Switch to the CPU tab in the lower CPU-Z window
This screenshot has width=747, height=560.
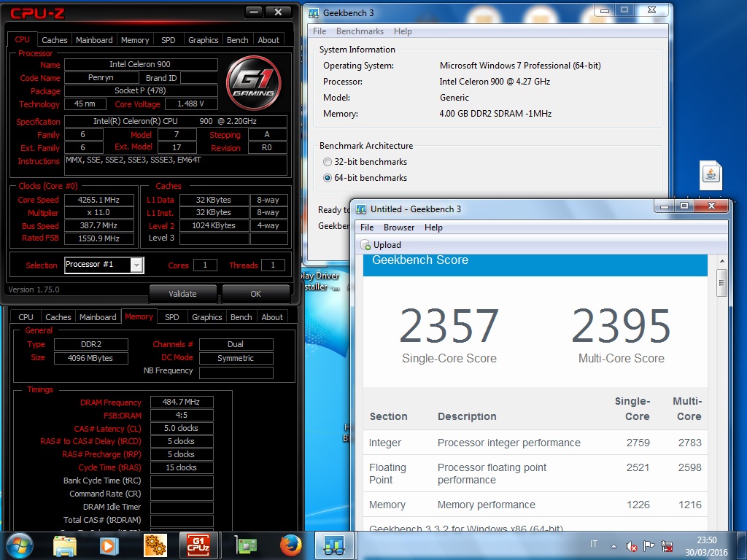coord(26,317)
